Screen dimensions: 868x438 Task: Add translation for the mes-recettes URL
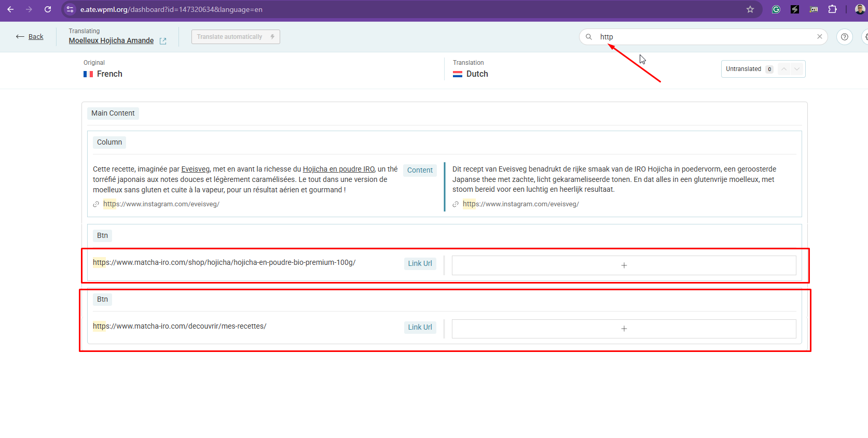coord(624,329)
